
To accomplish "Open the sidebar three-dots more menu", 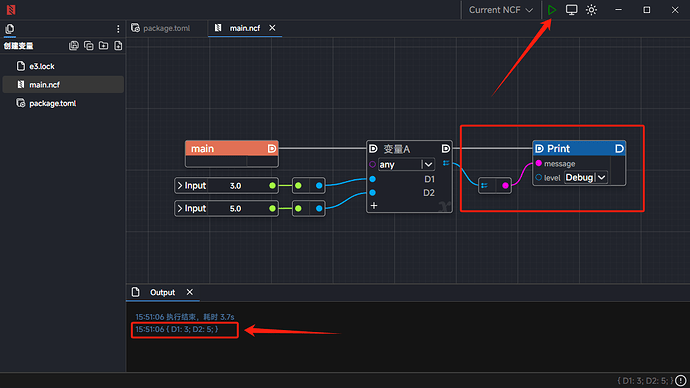I will (118, 29).
